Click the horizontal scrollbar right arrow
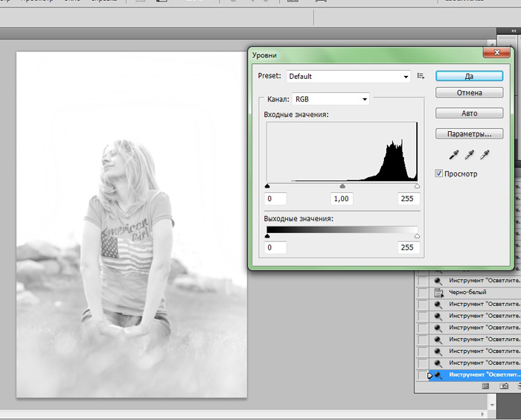Screen dimensions: 521x420 [x=482, y=414]
